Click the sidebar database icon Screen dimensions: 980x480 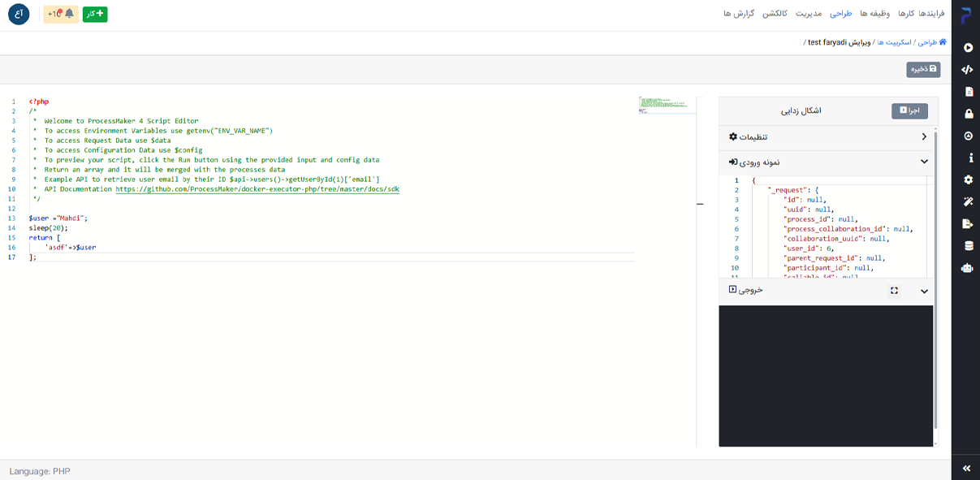coord(968,246)
